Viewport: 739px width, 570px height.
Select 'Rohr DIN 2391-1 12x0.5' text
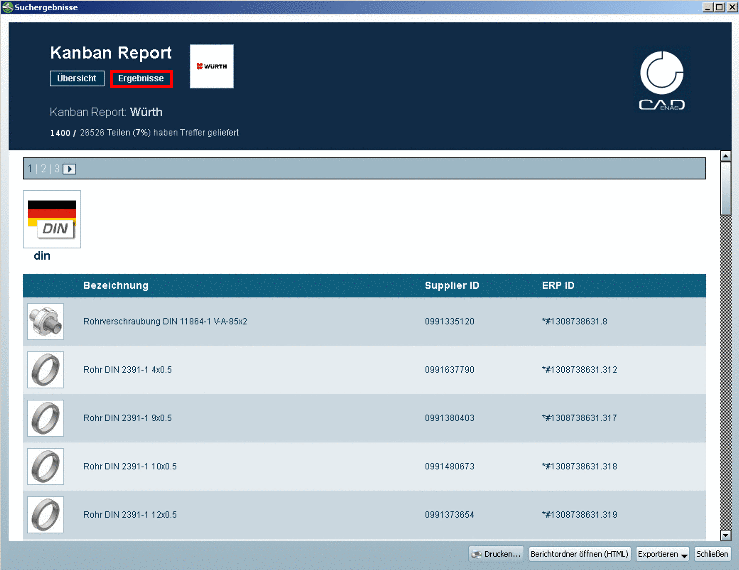coord(130,515)
